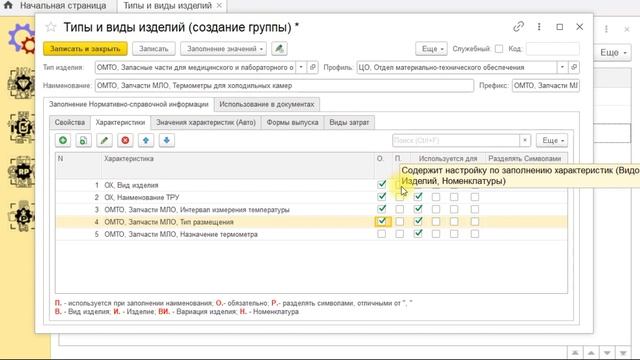
Task: Click into the Наименование field
Action: tap(284, 86)
